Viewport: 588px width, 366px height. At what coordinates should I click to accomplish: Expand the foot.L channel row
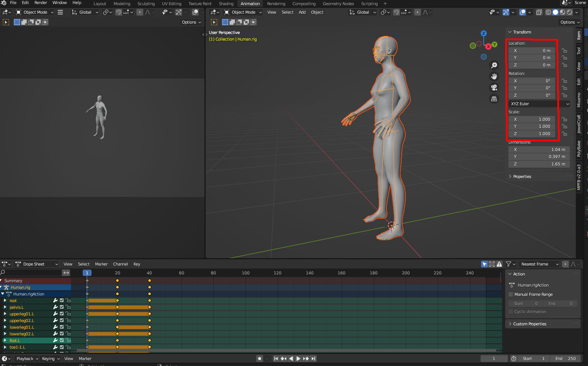coord(5,341)
